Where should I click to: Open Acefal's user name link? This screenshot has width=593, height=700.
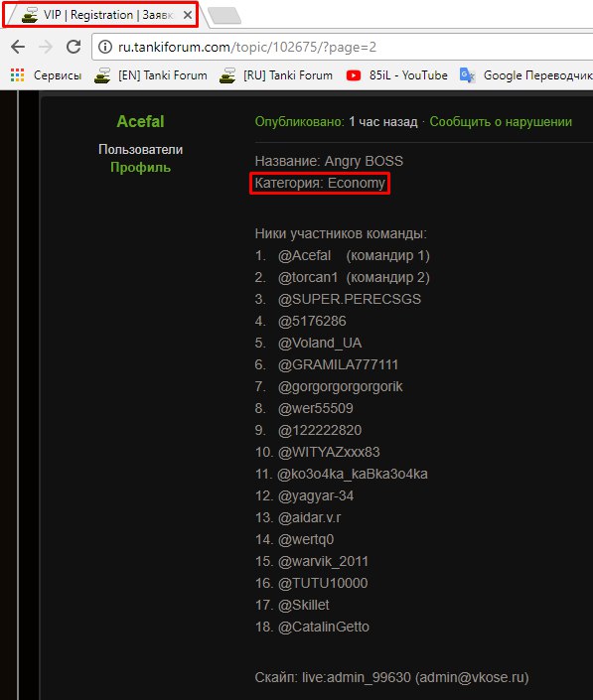tap(140, 121)
